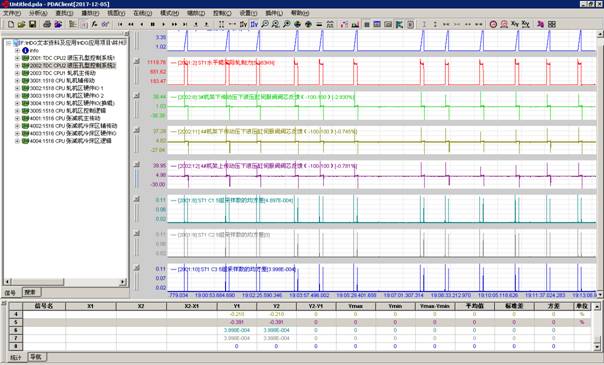The image size is (604, 365).
Task: Click the Print icon in toolbar
Action: point(47,24)
